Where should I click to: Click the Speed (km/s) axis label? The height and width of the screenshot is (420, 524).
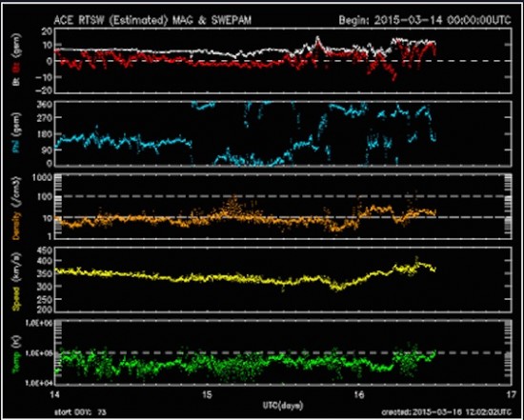[16, 280]
